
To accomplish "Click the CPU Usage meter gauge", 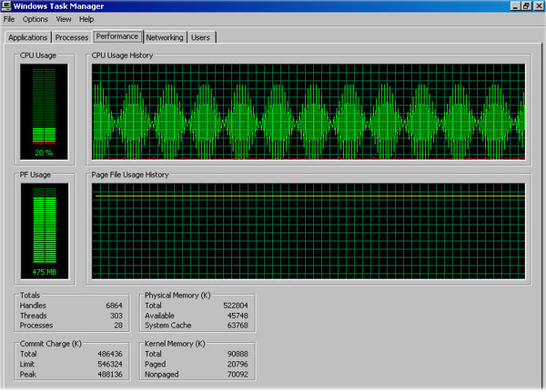I will click(x=44, y=112).
